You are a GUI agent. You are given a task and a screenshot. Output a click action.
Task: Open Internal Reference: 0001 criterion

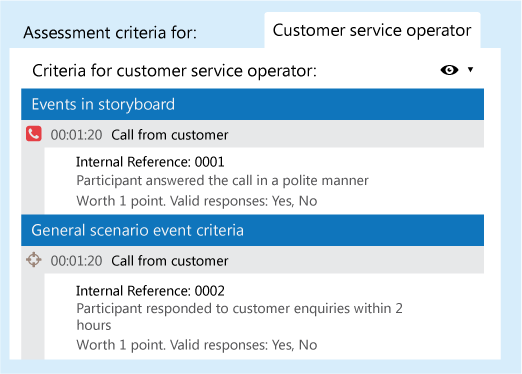coord(150,162)
